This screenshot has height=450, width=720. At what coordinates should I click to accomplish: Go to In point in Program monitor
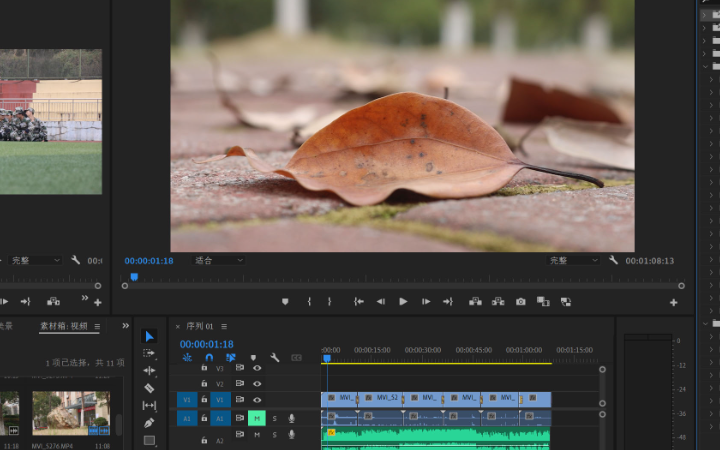coord(359,302)
